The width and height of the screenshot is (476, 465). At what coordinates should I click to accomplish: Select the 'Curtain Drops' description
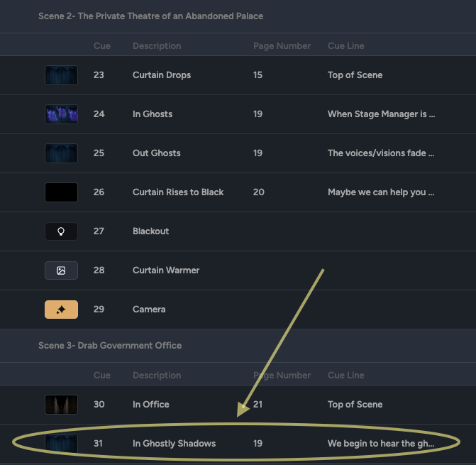click(x=162, y=75)
